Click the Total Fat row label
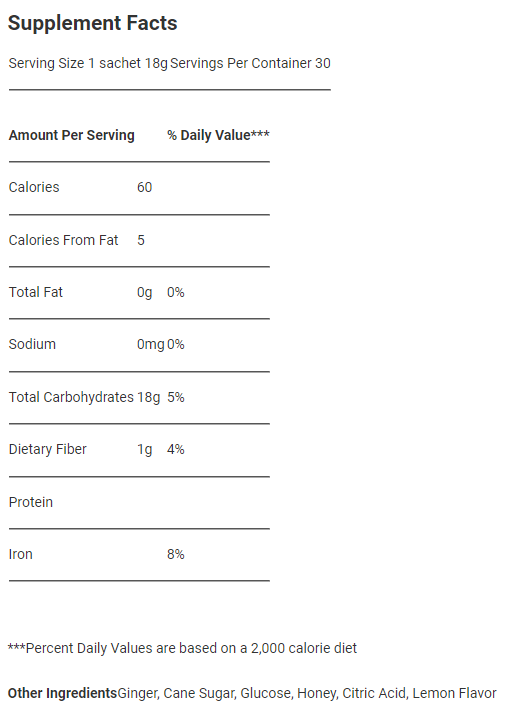Viewport: 505px width, 712px height. pyautogui.click(x=36, y=292)
